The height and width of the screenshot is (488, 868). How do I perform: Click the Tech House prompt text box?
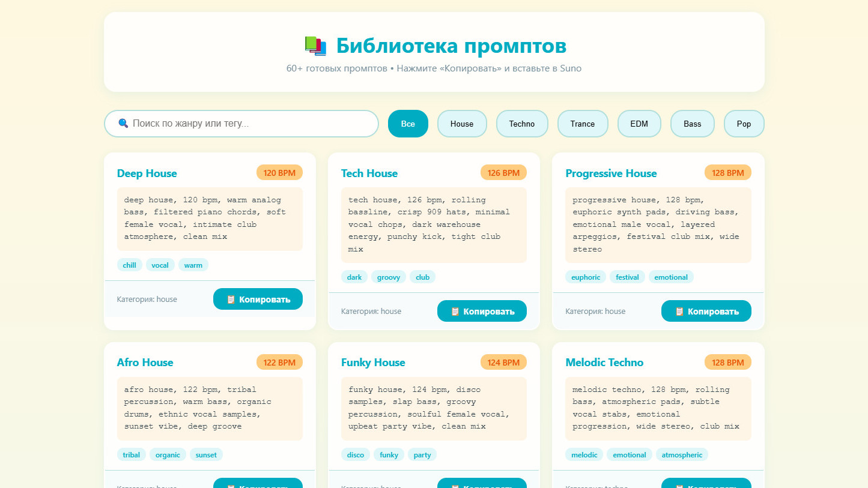[x=434, y=224]
